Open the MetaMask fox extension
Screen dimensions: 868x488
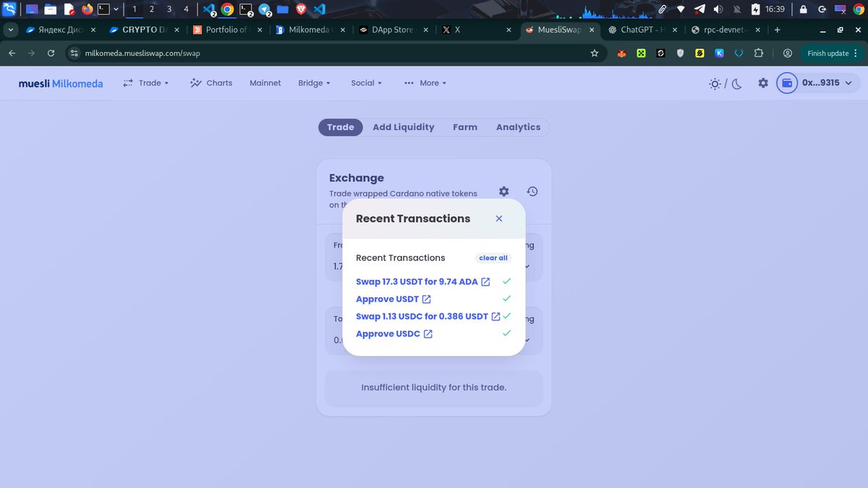621,53
